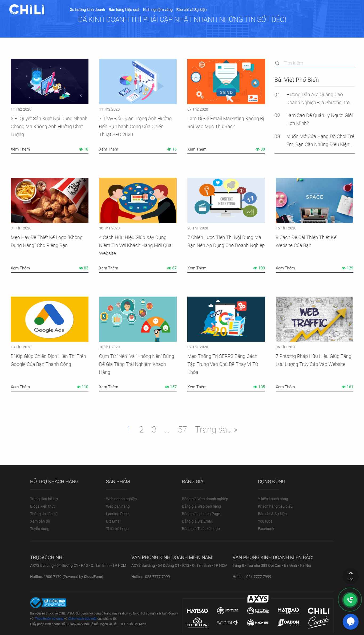Click the NAVEE partner logo
364x635 pixels.
tap(258, 623)
